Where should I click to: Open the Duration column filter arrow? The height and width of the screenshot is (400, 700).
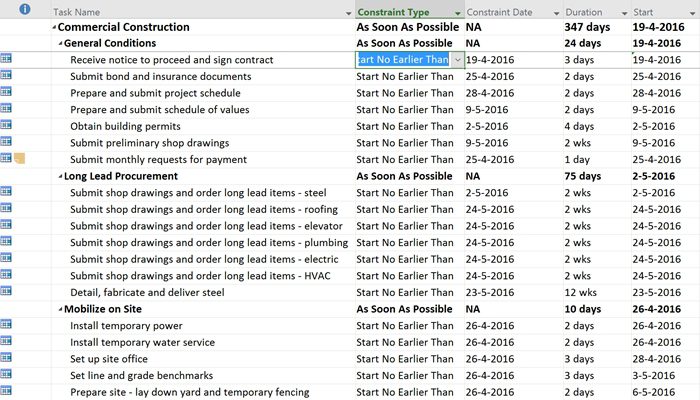pos(625,13)
